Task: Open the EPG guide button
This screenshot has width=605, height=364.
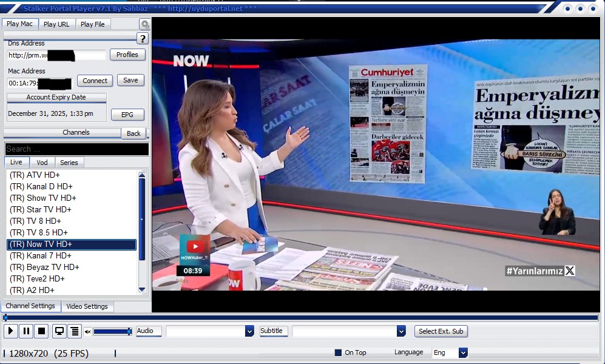Action: point(127,115)
